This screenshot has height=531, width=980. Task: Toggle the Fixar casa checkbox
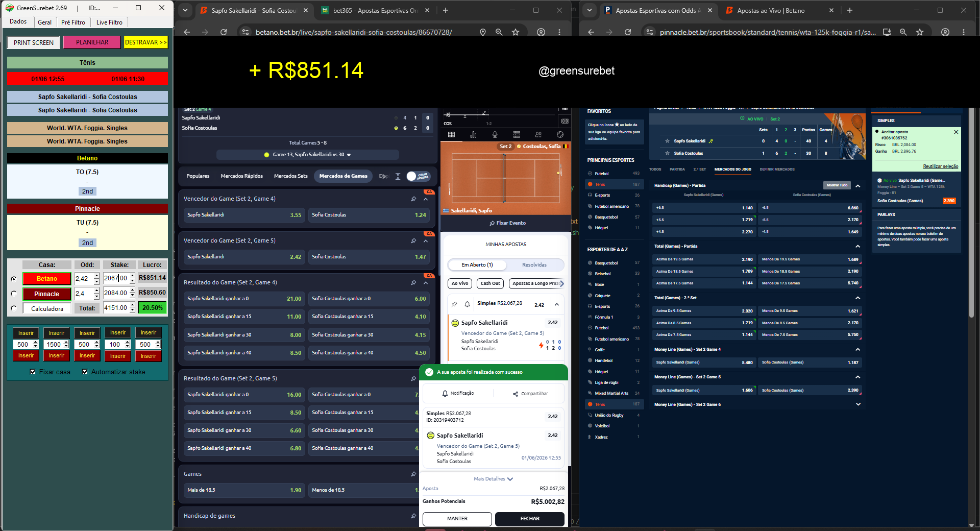coord(33,372)
